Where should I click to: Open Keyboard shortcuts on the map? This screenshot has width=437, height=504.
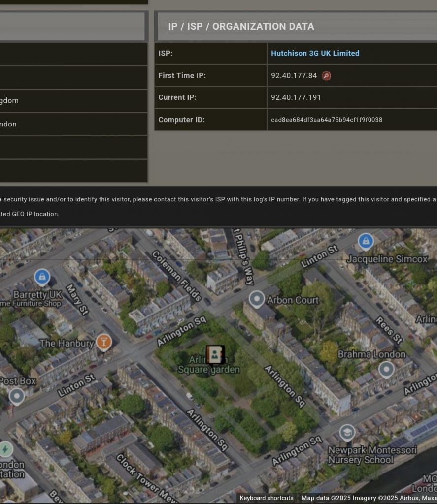coord(267,498)
